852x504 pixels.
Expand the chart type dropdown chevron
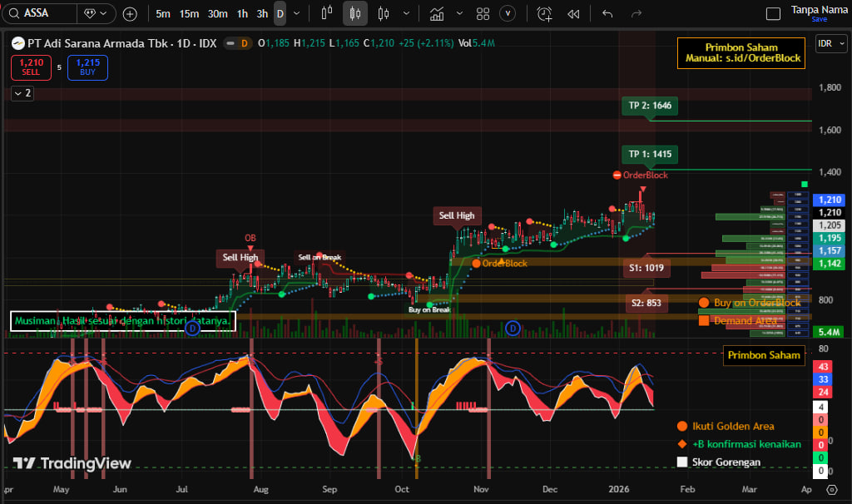(406, 13)
